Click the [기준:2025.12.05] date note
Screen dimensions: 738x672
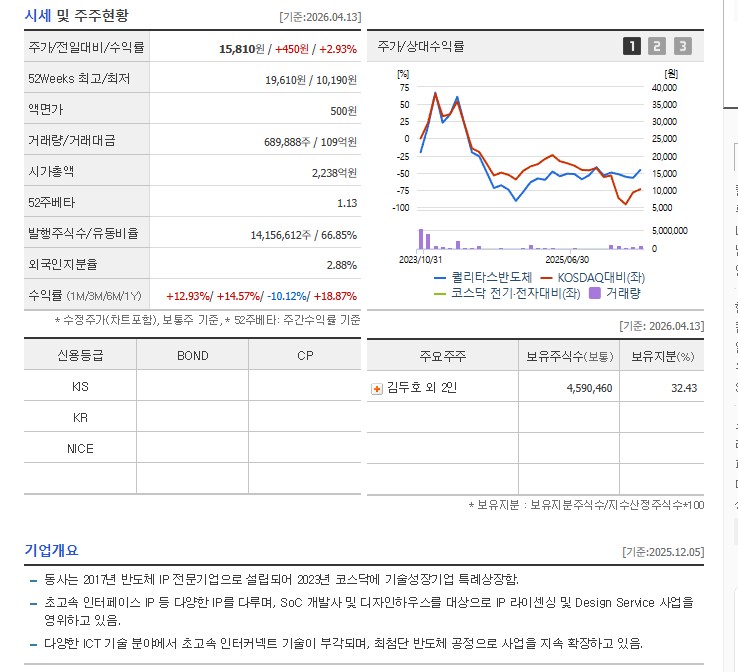[x=663, y=552]
